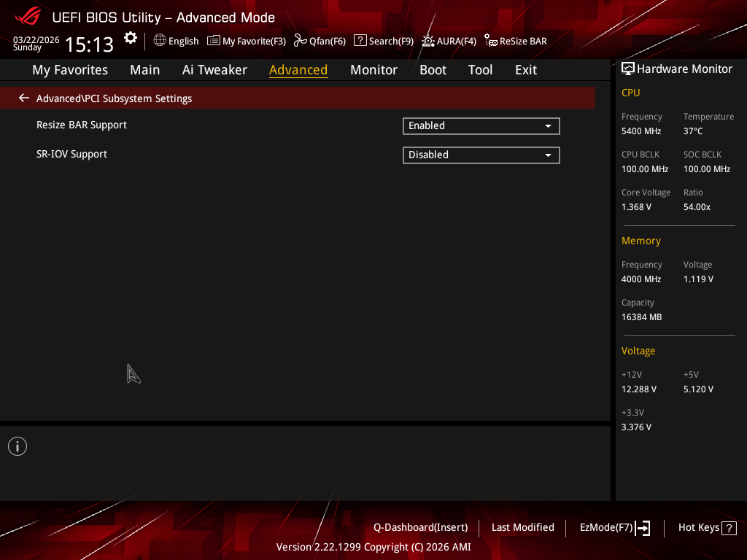Screen dimensions: 747x560
Task: Open the Tool tab
Action: (x=480, y=69)
